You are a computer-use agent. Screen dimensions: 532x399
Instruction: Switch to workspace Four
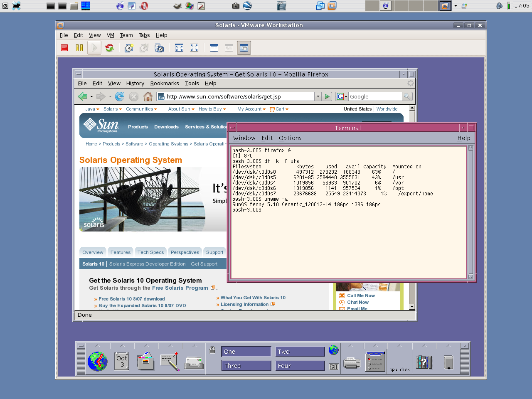pos(300,366)
